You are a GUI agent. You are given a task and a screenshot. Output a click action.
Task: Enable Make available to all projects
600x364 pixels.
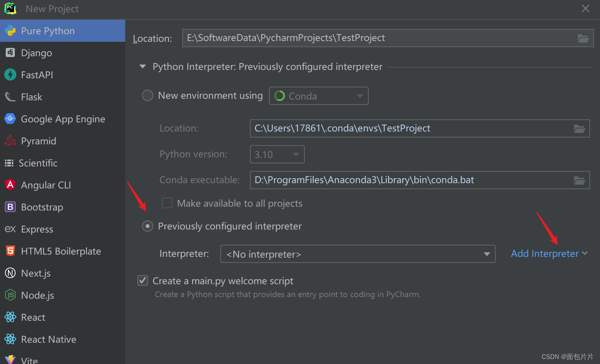coord(167,203)
